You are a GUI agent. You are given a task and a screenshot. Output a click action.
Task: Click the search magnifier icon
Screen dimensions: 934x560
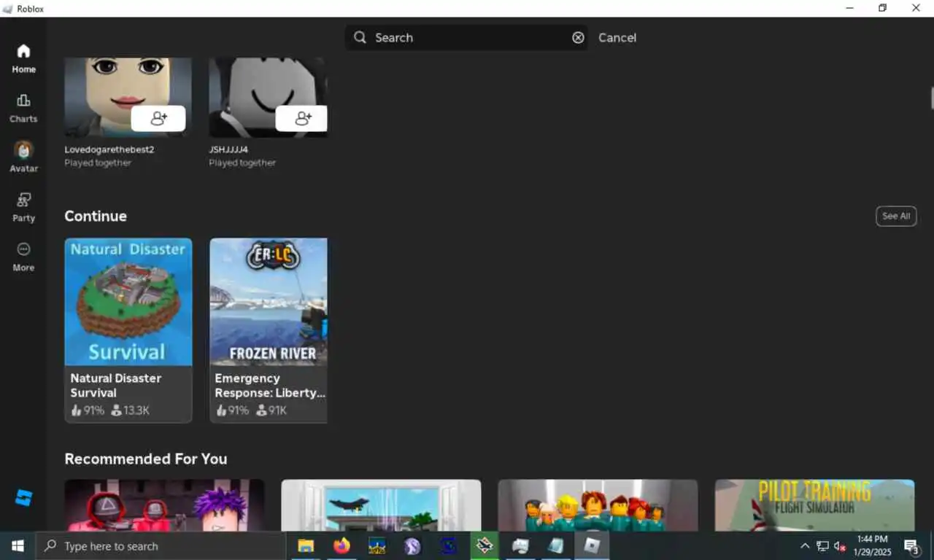tap(360, 37)
